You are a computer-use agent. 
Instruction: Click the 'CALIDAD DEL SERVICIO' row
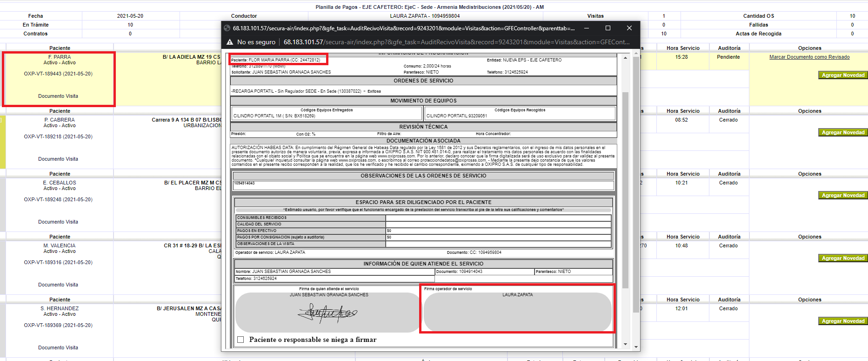(423, 224)
